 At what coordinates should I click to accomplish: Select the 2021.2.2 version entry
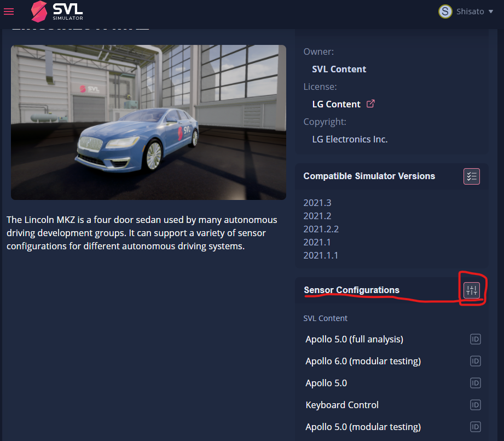(321, 229)
